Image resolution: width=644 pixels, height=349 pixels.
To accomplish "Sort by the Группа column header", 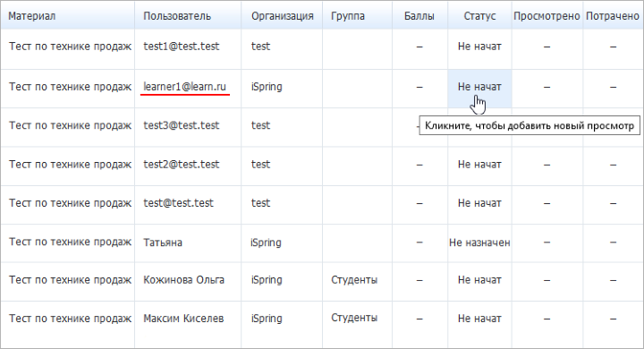I will coord(347,16).
